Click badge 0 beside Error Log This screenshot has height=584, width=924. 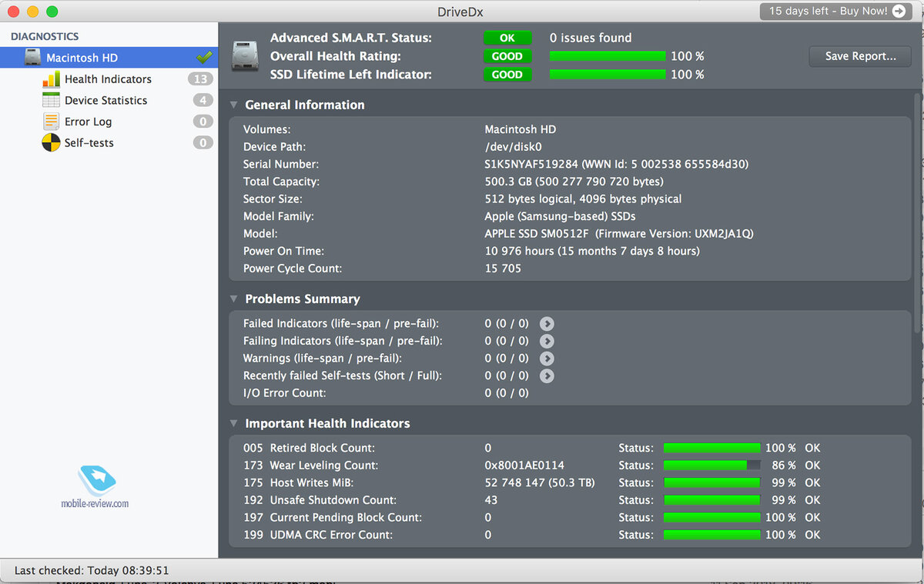(203, 122)
